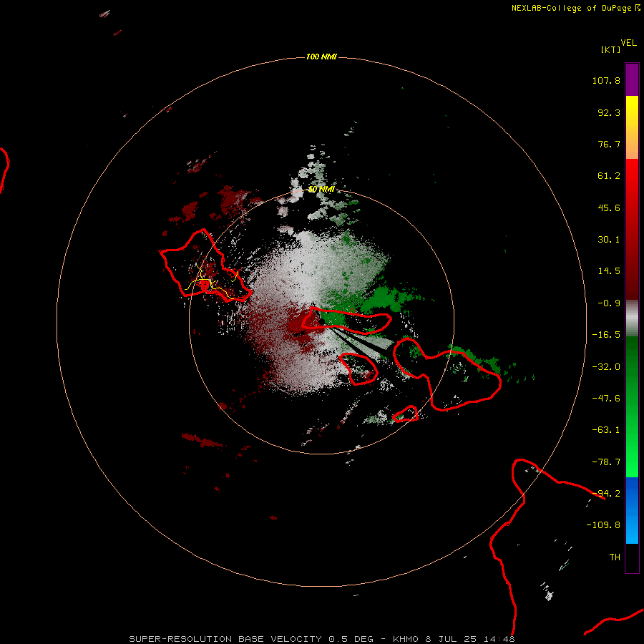644x644 pixels.
Task: Click the 107.8 legend value
Action: 606,80
